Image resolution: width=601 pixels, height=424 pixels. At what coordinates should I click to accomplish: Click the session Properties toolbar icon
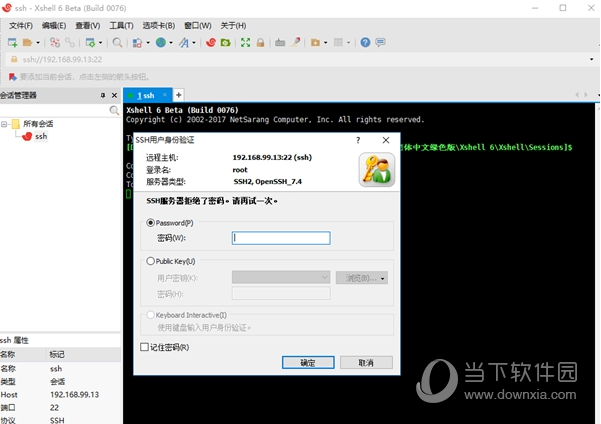click(x=90, y=43)
